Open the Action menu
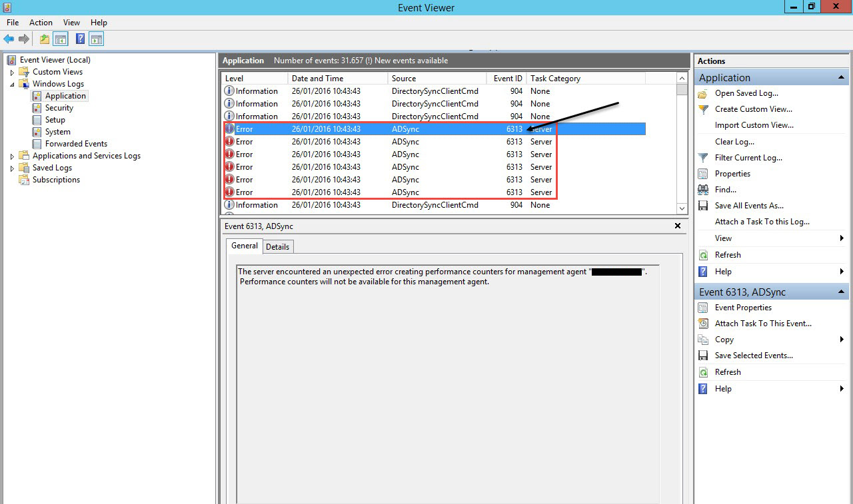Image resolution: width=853 pixels, height=504 pixels. click(x=41, y=22)
